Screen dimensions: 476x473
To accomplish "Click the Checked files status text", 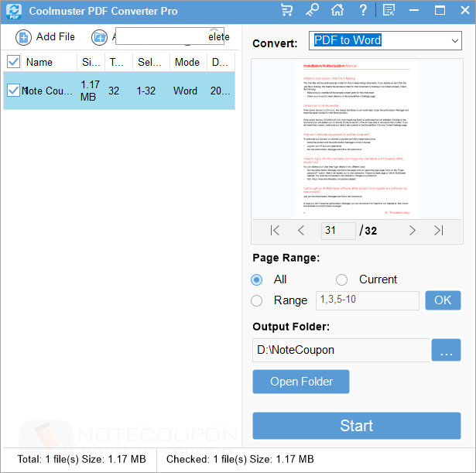I will [240, 459].
